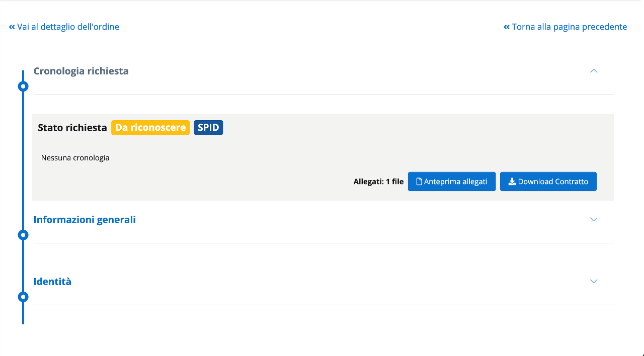Select the timeline dot beside Identità
Screen dimensions: 644x356
tap(23, 297)
